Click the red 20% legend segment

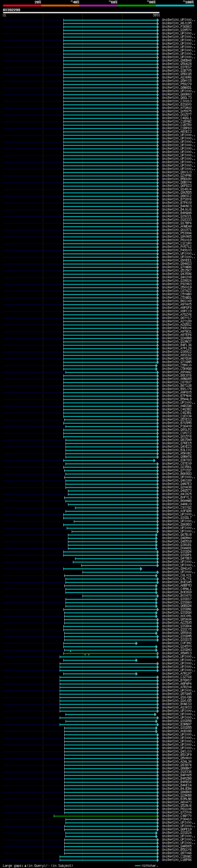tap(22, 6)
